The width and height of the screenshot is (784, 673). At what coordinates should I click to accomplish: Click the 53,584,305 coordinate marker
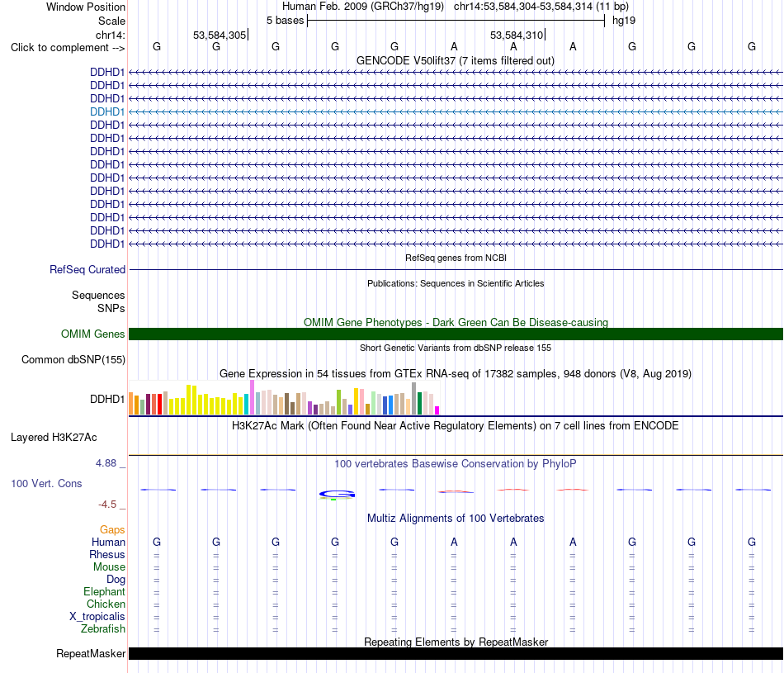coord(220,35)
